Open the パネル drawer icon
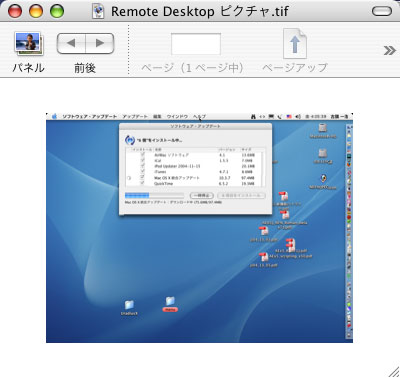 point(28,44)
